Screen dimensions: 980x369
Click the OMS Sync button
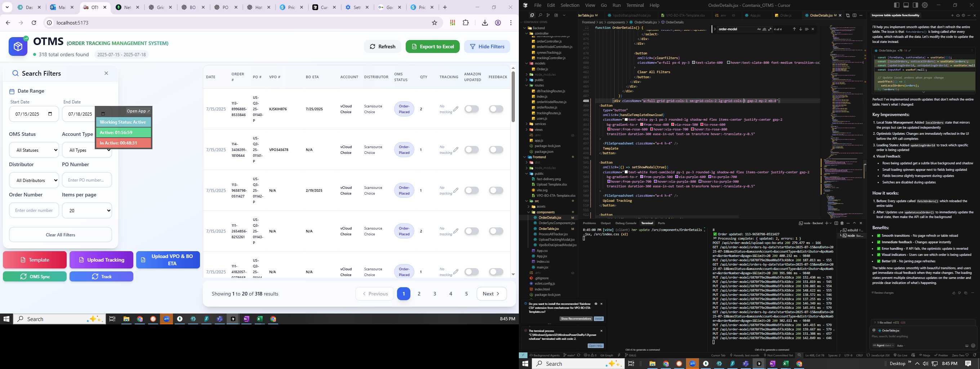tap(35, 276)
